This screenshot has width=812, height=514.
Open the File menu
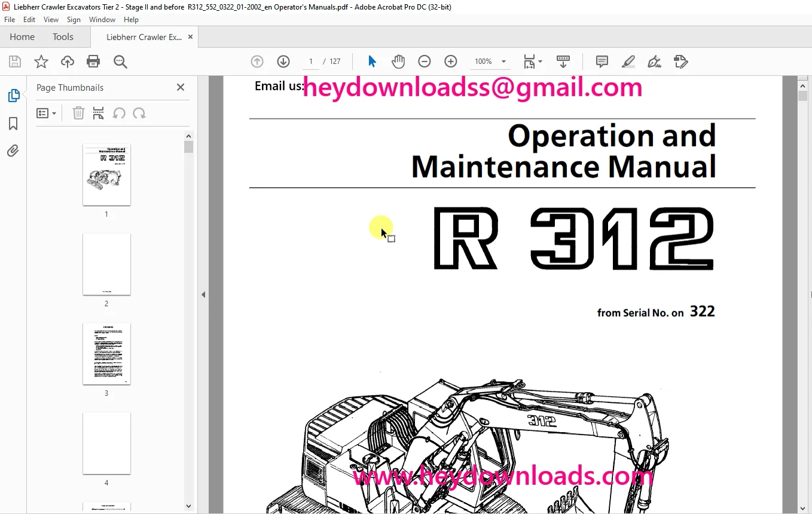[x=10, y=20]
